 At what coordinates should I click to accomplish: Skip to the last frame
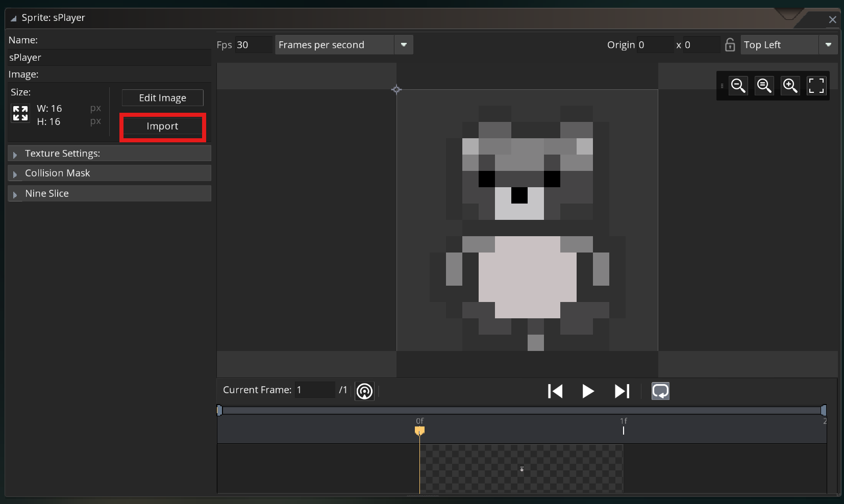click(622, 391)
